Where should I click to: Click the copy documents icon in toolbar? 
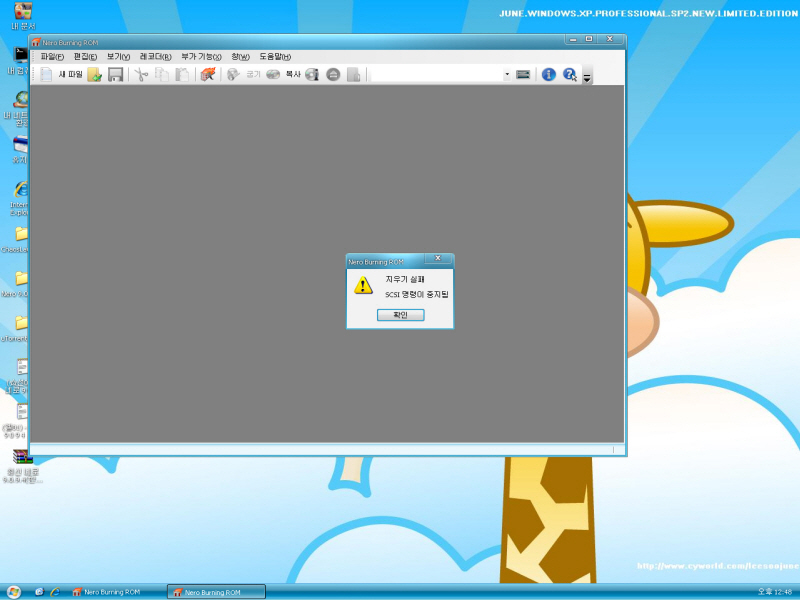pyautogui.click(x=162, y=74)
